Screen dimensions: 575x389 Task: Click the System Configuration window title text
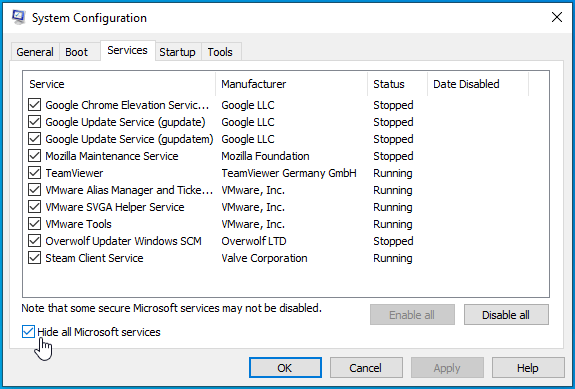[x=89, y=18]
